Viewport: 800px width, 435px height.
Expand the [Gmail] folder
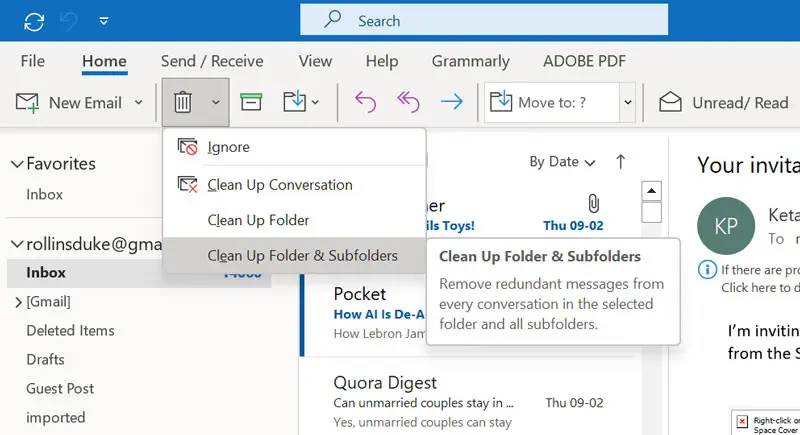17,302
